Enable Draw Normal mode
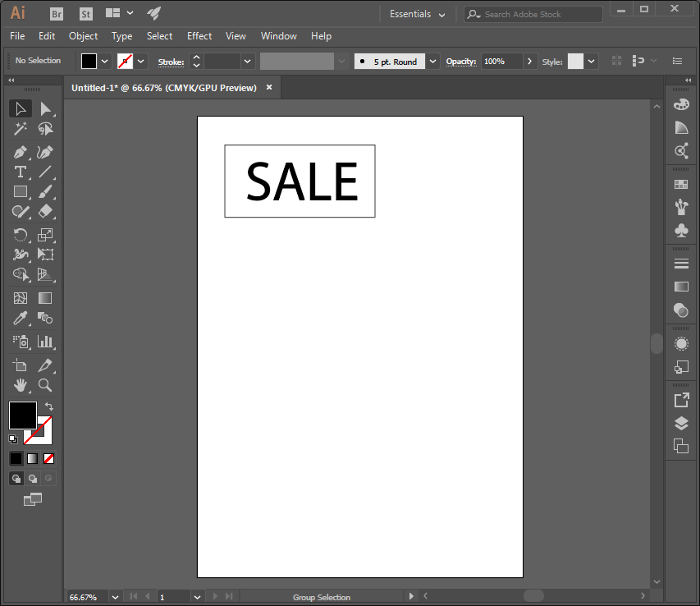 [16, 479]
